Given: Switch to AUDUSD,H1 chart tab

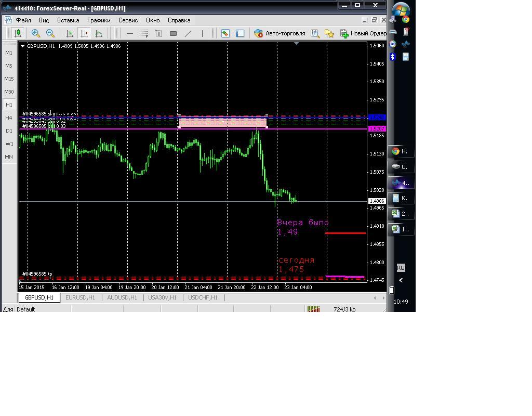Looking at the screenshot, I should pos(122,297).
